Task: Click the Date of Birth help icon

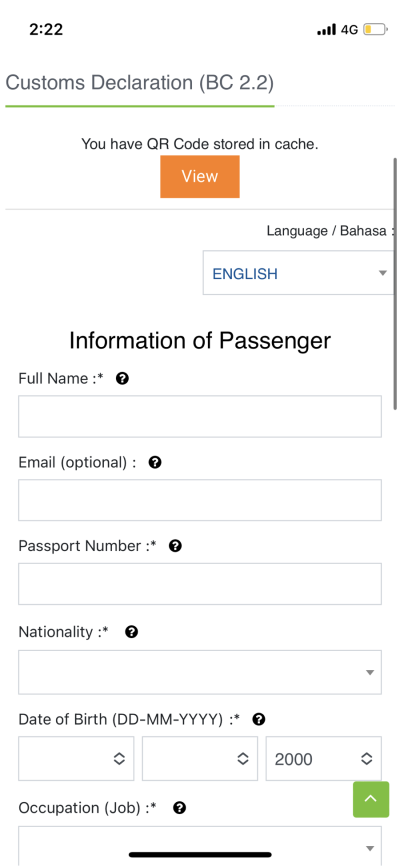Action: click(259, 719)
